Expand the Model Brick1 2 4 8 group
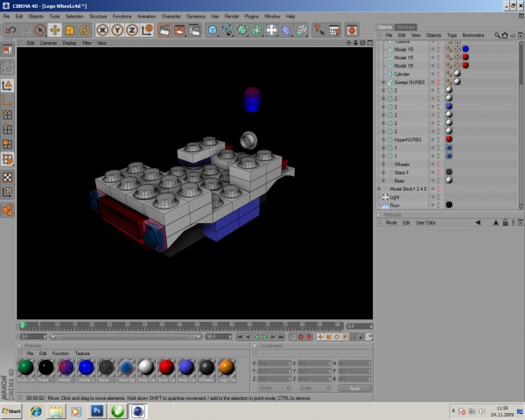Image resolution: width=525 pixels, height=420 pixels. (379, 189)
